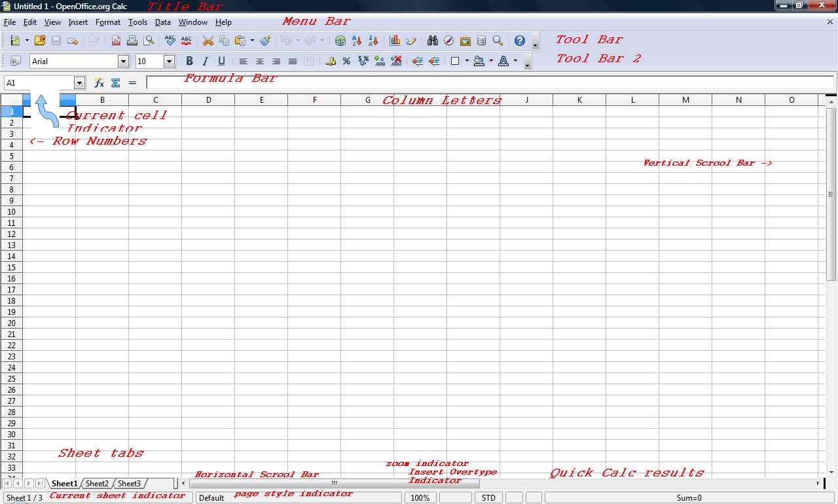
Task: Activate the Format Paintbrush
Action: click(x=265, y=41)
